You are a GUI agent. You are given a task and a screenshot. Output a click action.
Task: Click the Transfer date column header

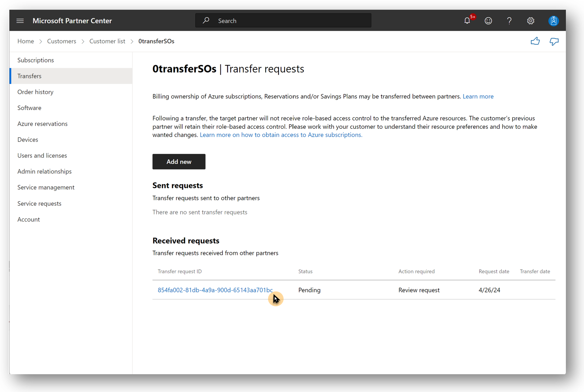pos(535,271)
